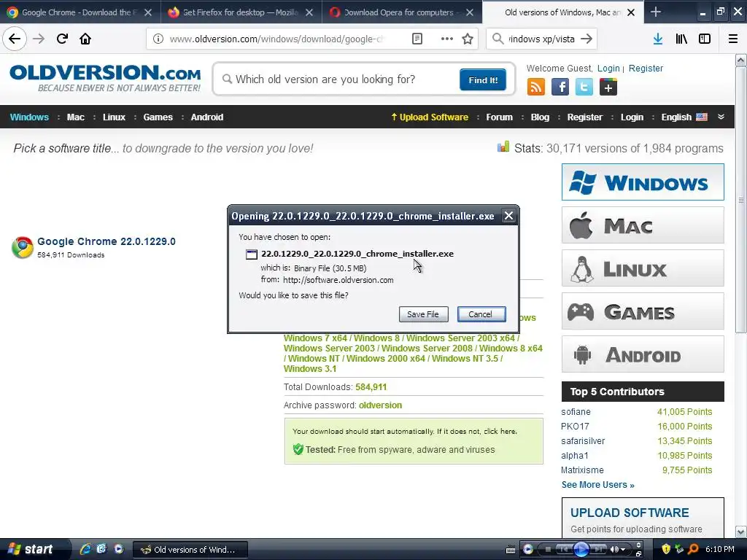Click the Forward arrow in browser toolbar
The image size is (747, 560).
39,39
